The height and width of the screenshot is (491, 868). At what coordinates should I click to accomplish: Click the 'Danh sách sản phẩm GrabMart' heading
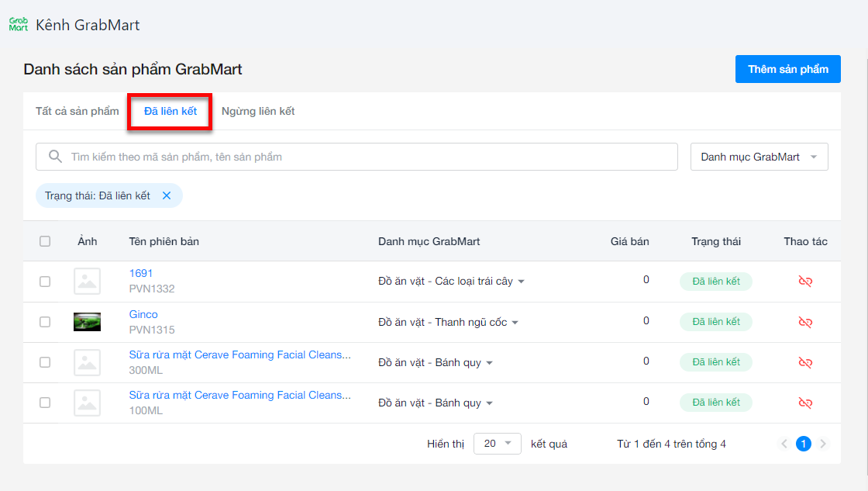[x=133, y=69]
